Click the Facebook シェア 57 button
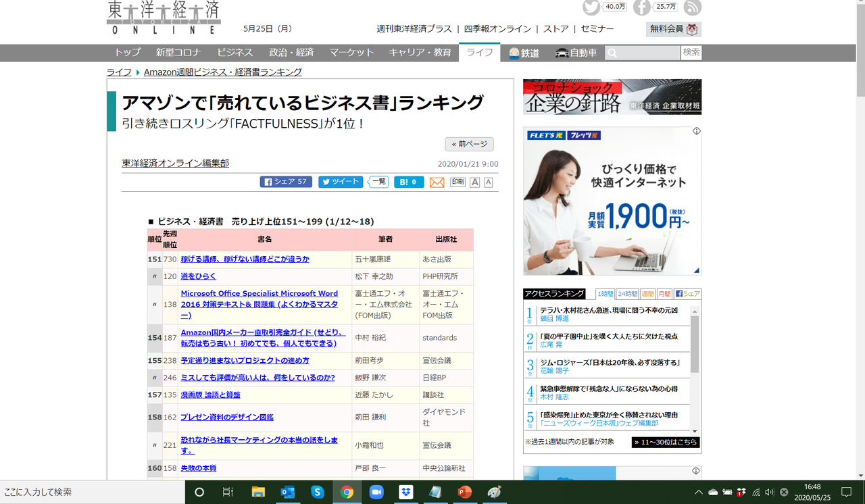The height and width of the screenshot is (504, 865). click(286, 182)
